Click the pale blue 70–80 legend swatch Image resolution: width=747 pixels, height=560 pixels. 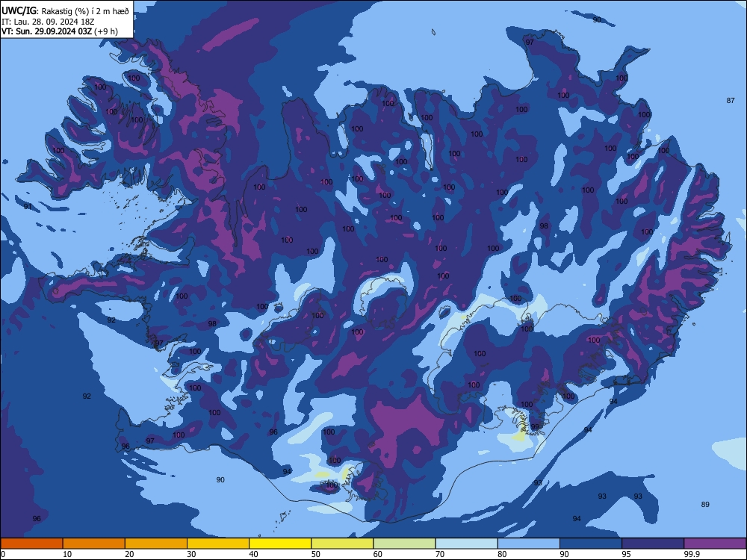(466, 544)
